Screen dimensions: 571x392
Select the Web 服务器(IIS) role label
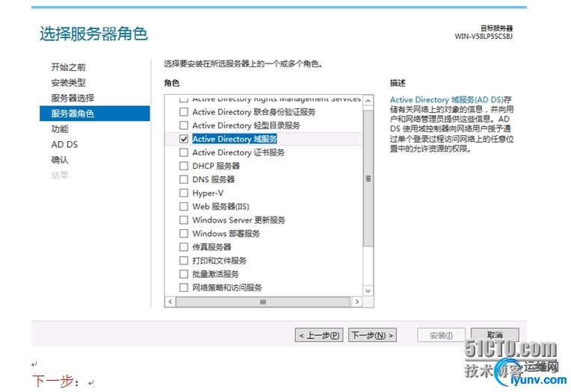[220, 206]
